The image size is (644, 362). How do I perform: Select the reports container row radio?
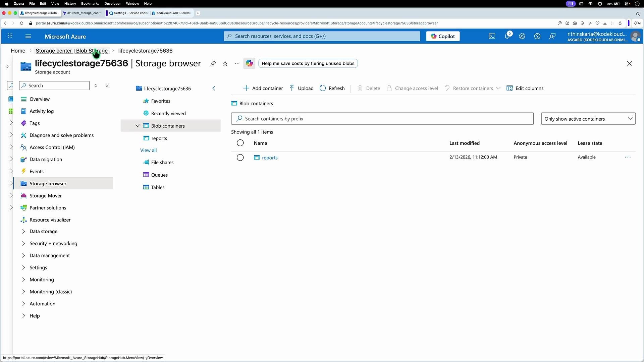pyautogui.click(x=240, y=158)
